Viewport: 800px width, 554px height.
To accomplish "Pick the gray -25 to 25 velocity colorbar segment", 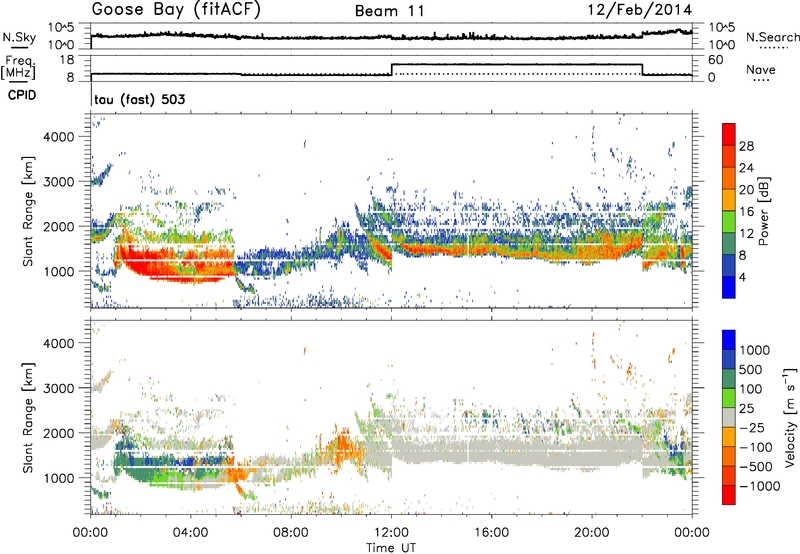I will click(729, 418).
